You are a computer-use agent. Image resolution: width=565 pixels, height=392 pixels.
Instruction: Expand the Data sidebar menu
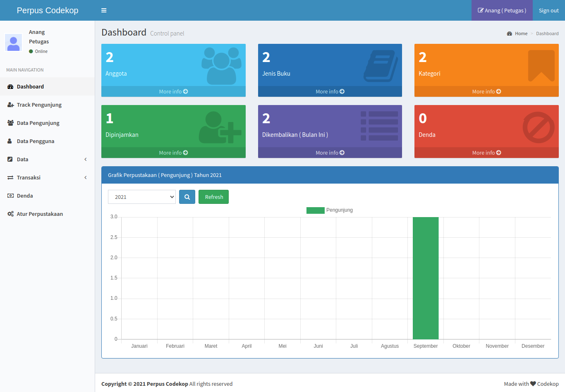click(47, 159)
